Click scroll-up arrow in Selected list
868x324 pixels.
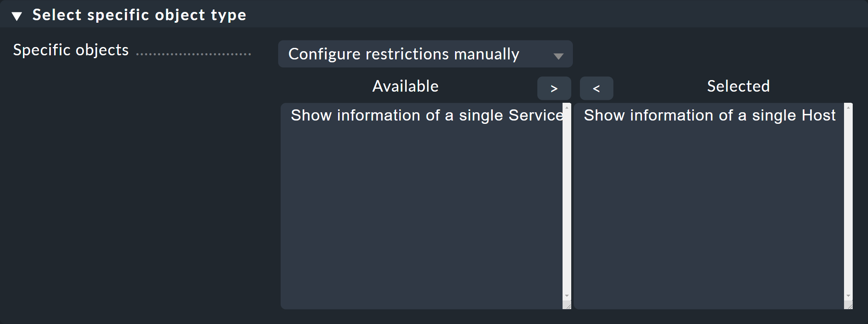pyautogui.click(x=848, y=108)
